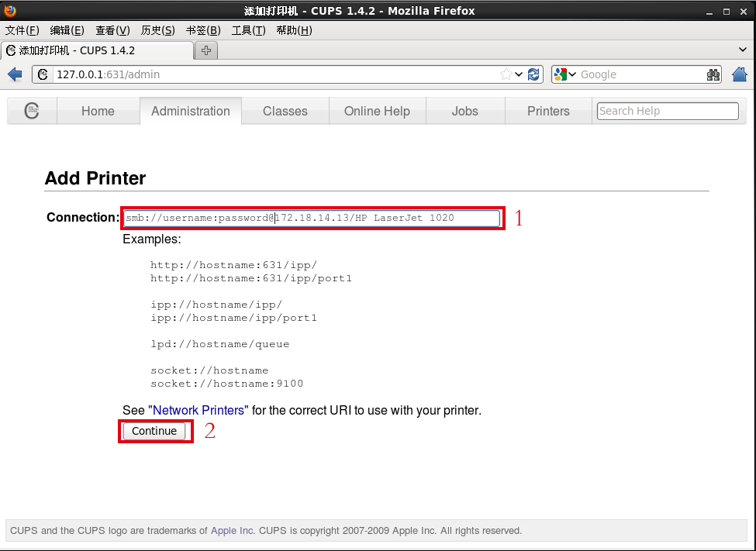Click the reload page icon in the address bar
756x551 pixels.
click(x=533, y=74)
